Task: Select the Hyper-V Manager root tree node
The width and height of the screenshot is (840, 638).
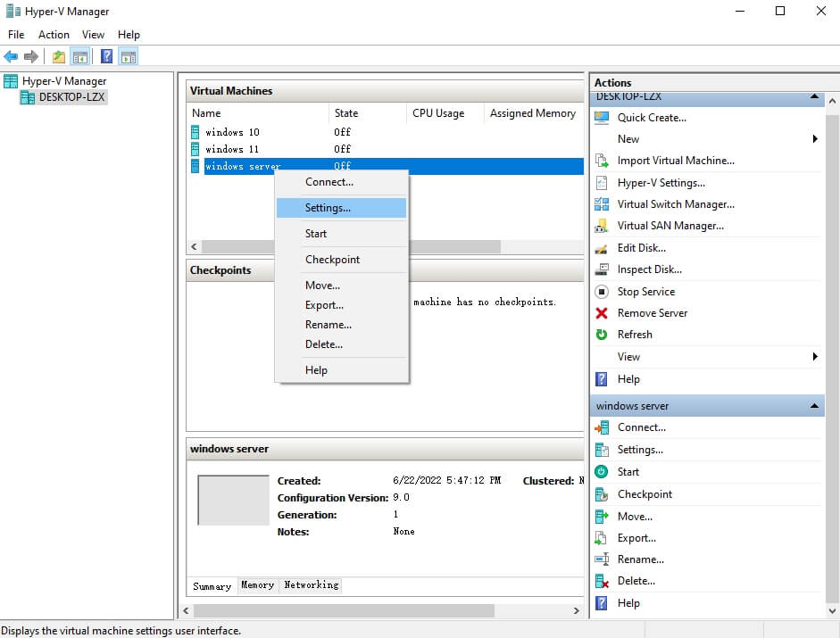Action: 64,81
